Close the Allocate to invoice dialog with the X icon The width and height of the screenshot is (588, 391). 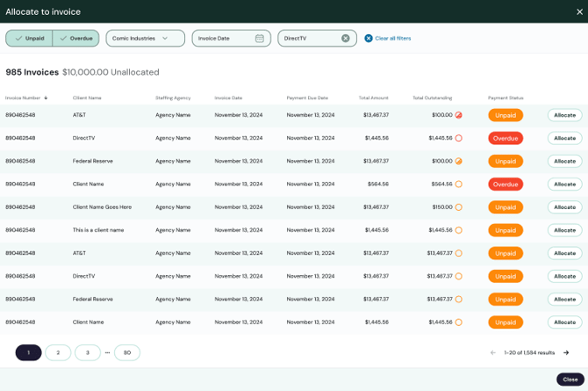[x=579, y=11]
